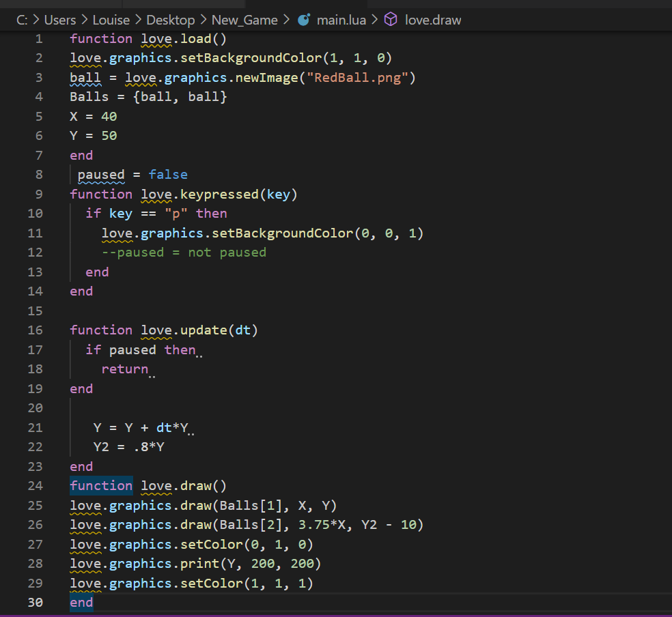This screenshot has width=672, height=617.
Task: Select the Louise breadcrumb folder
Action: (x=111, y=20)
